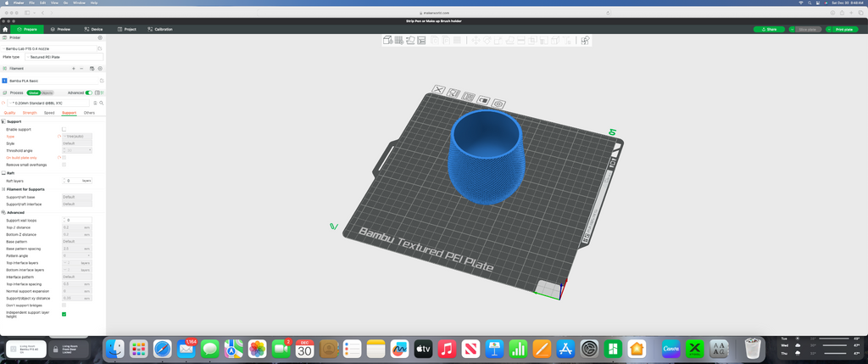
Task: Open Printer settings gear icon
Action: (x=100, y=37)
